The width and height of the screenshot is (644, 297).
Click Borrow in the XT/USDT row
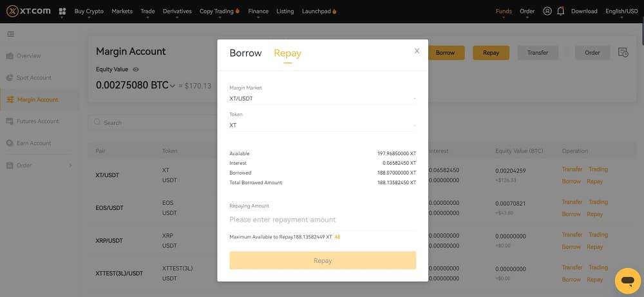click(x=572, y=181)
